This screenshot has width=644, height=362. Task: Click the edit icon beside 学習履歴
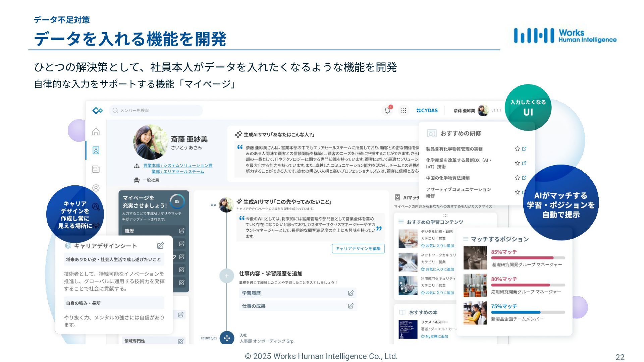(351, 293)
